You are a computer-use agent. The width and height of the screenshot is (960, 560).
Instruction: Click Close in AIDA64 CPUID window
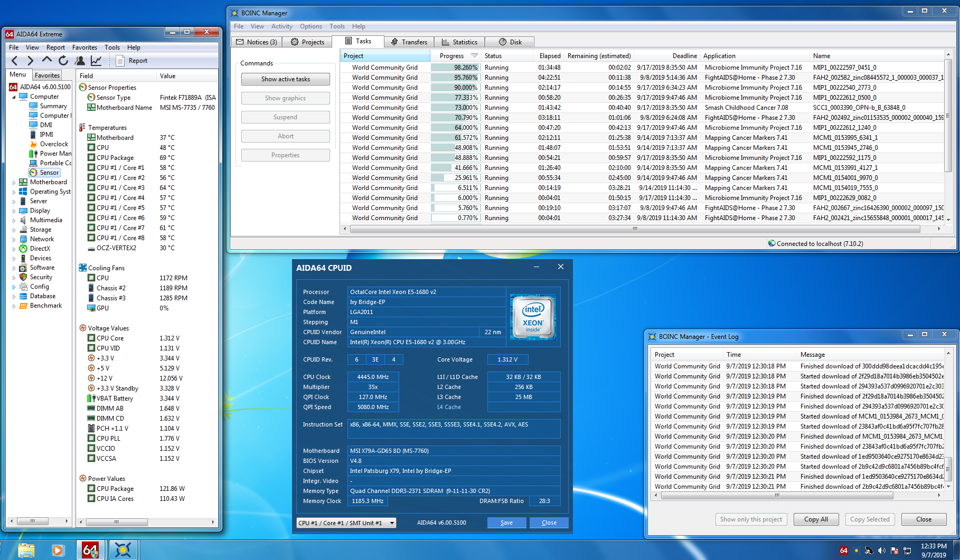coord(549,523)
